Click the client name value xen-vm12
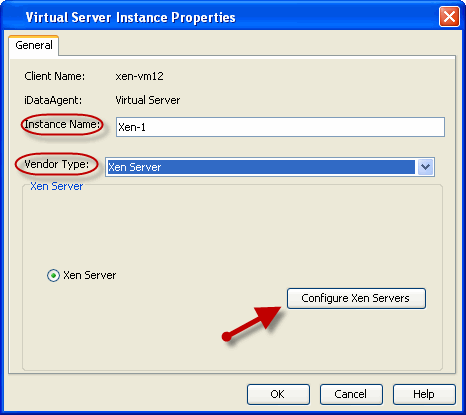The height and width of the screenshot is (415, 466). point(139,76)
